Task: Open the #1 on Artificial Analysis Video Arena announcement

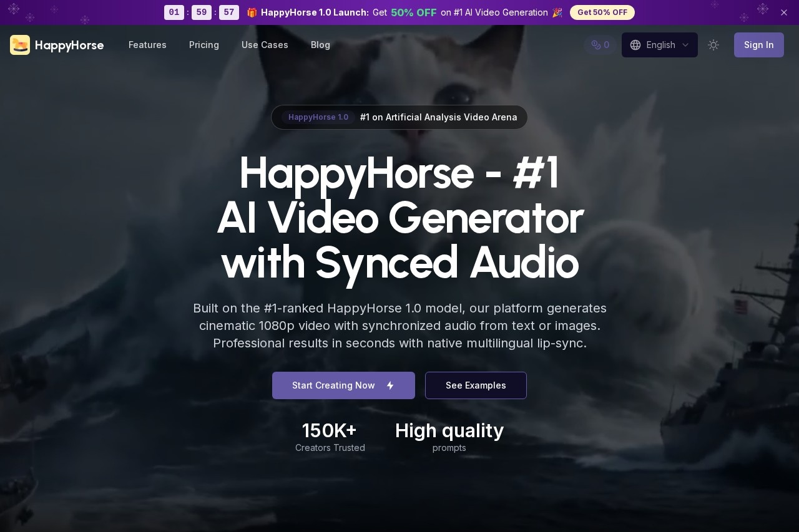Action: click(399, 117)
